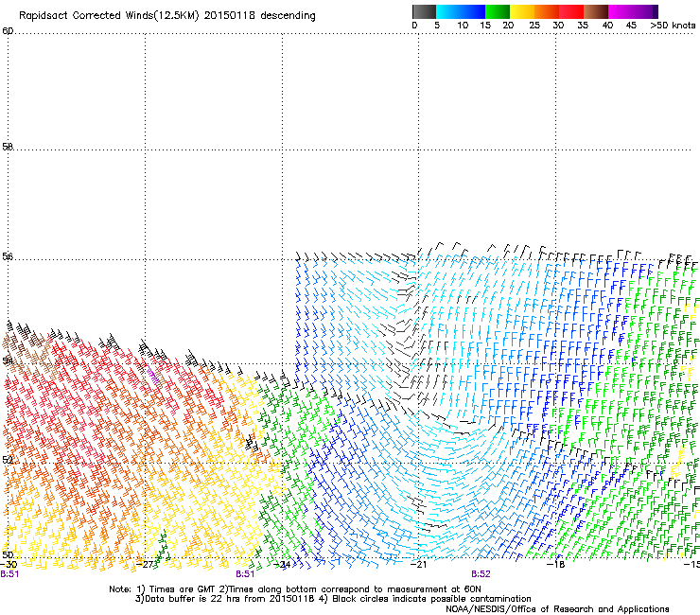Pick the brown 35–40 knots legend segment

596,11
